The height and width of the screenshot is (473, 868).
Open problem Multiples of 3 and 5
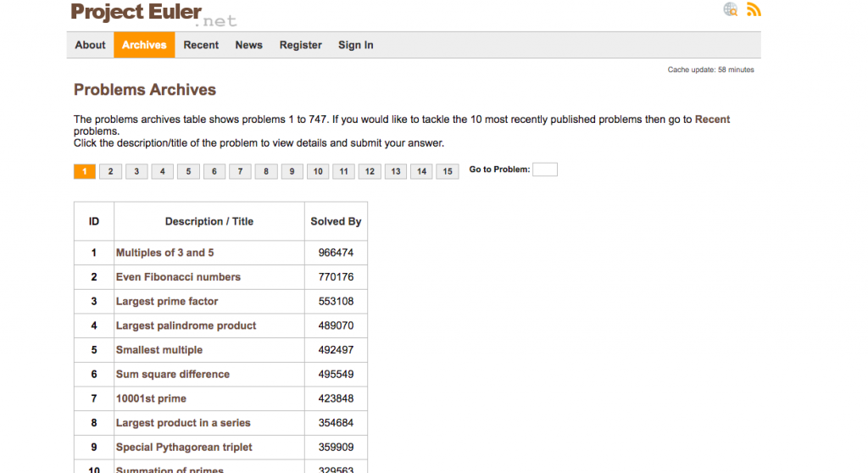(165, 253)
